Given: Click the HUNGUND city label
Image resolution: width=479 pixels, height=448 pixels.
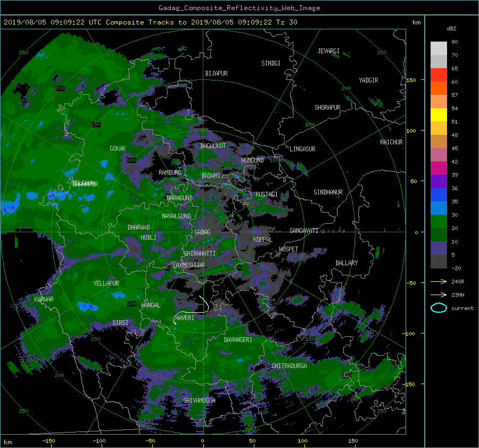Looking at the screenshot, I should click(x=252, y=160).
